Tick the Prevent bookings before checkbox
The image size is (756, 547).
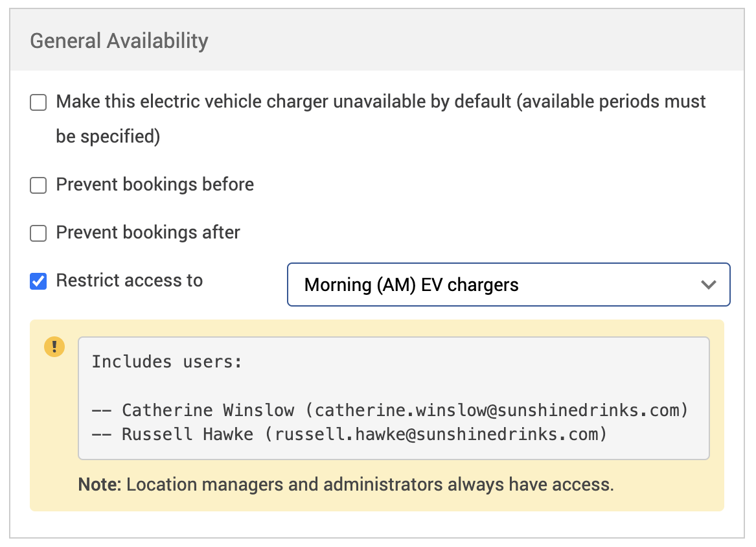(39, 185)
